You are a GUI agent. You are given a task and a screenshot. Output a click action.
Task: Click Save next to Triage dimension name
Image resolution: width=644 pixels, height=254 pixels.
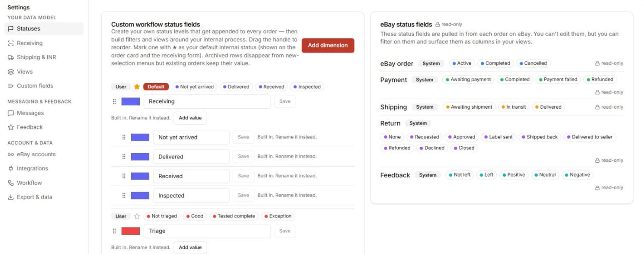click(x=285, y=231)
